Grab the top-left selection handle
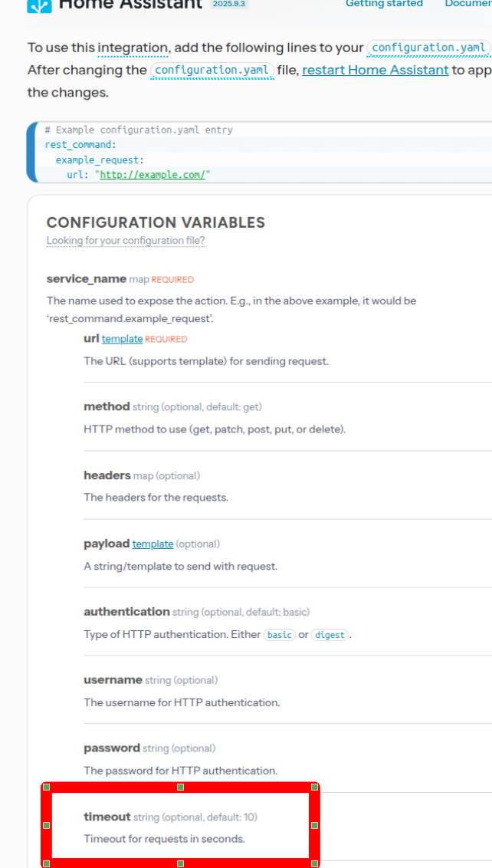The height and width of the screenshot is (868, 492). [46, 787]
